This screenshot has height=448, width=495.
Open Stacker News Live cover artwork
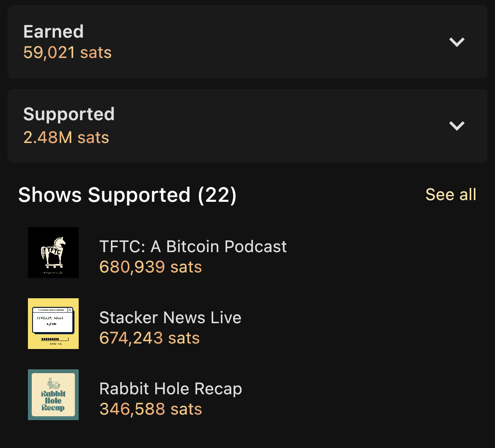coord(53,324)
